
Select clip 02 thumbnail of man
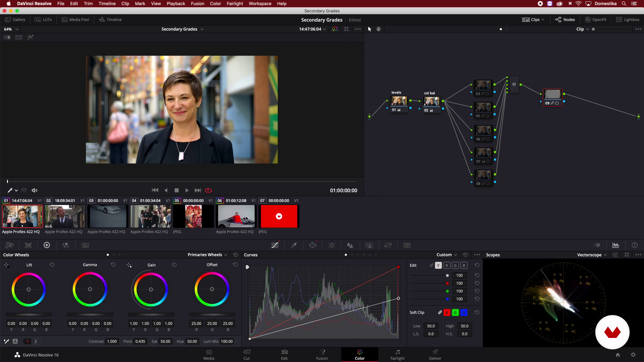[65, 216]
